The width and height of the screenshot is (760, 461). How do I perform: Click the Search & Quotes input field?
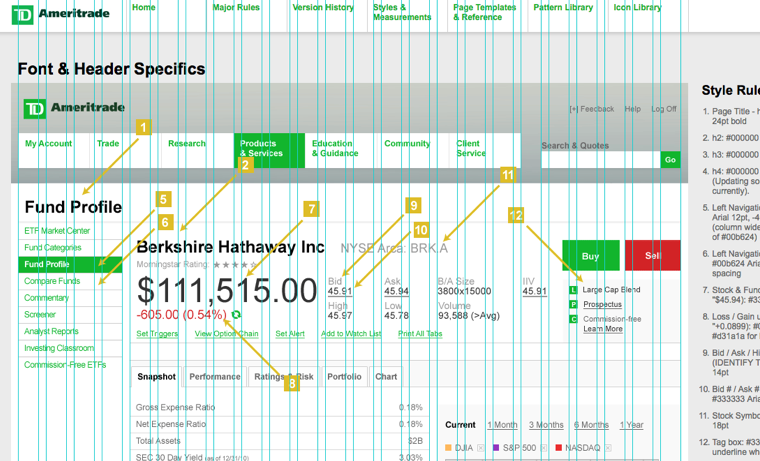pyautogui.click(x=601, y=160)
